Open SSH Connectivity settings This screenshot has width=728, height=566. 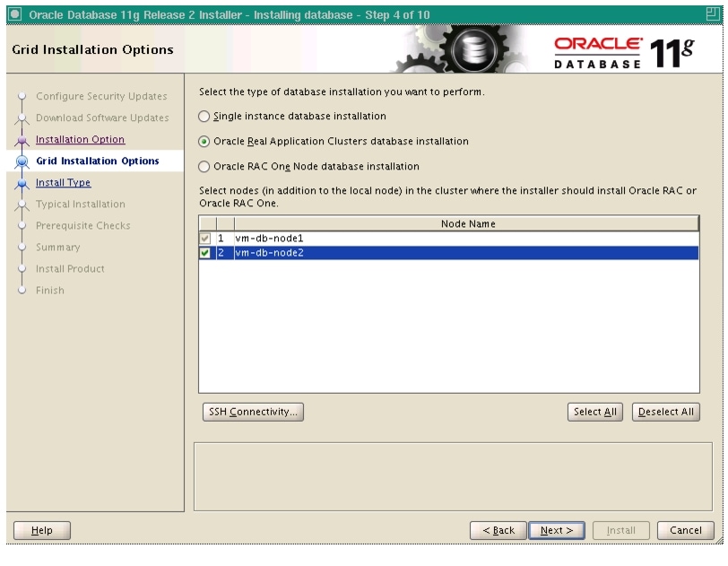coord(253,412)
